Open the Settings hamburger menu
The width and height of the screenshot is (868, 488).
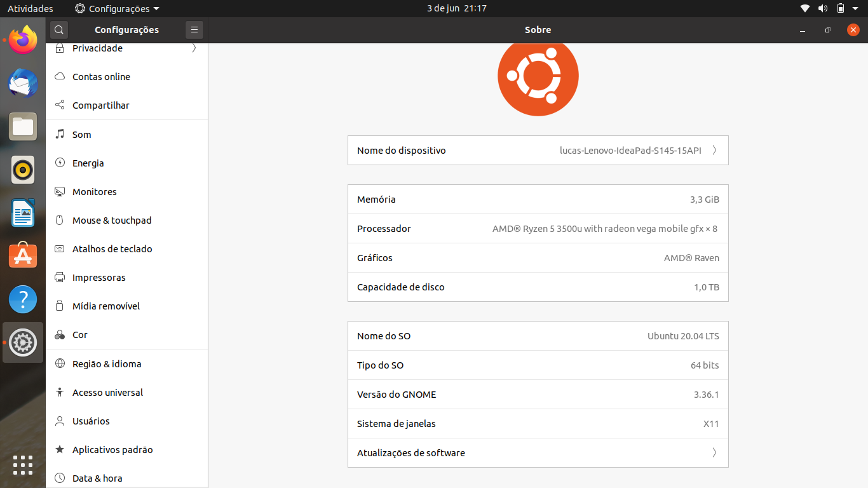(194, 30)
